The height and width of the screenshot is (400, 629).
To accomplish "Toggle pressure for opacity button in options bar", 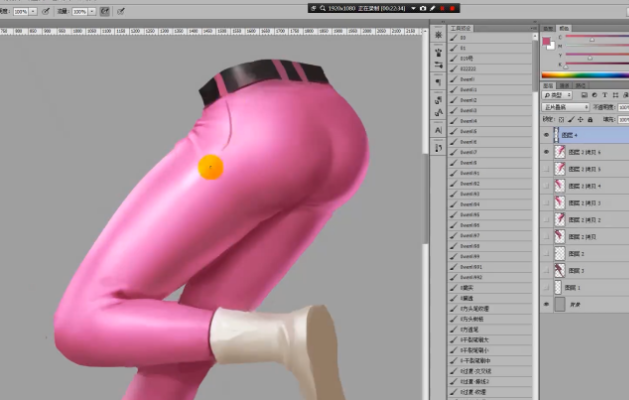I will click(x=46, y=12).
